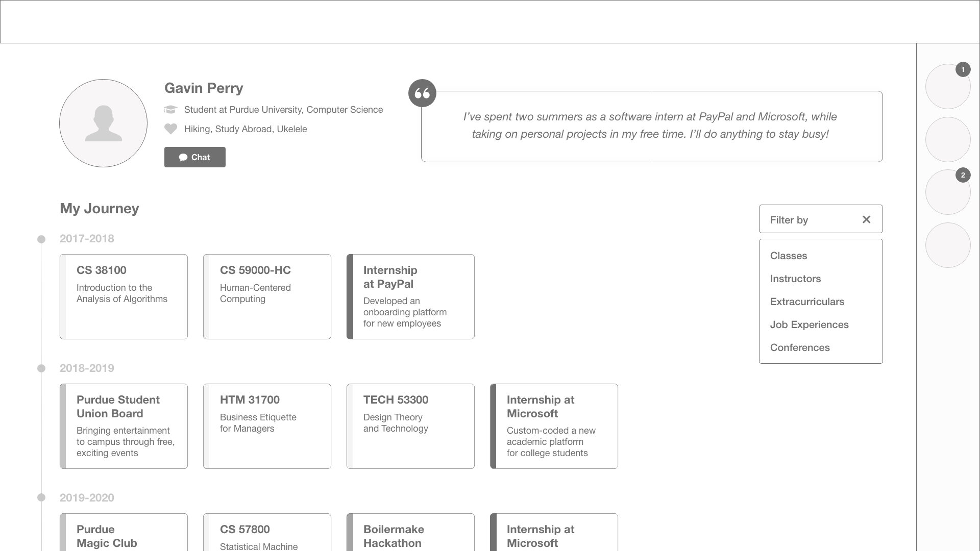The height and width of the screenshot is (551, 980).
Task: Click 'Introduction to the Analysis of Algorithms'
Action: (x=121, y=293)
